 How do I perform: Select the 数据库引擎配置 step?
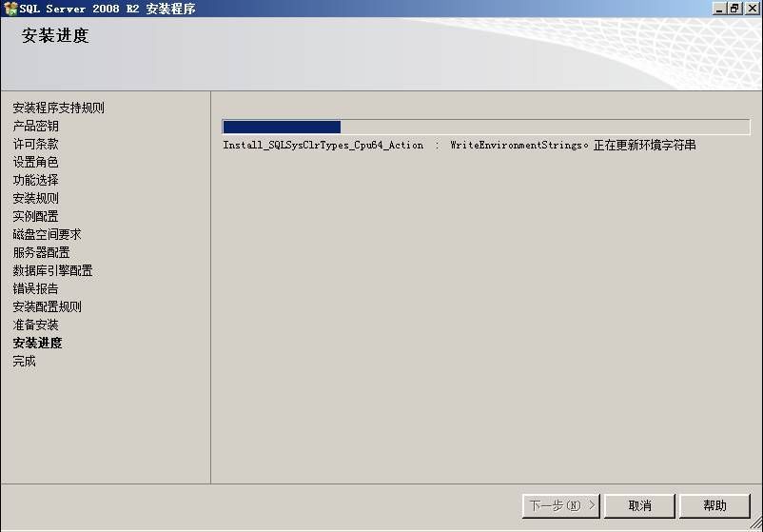[52, 270]
